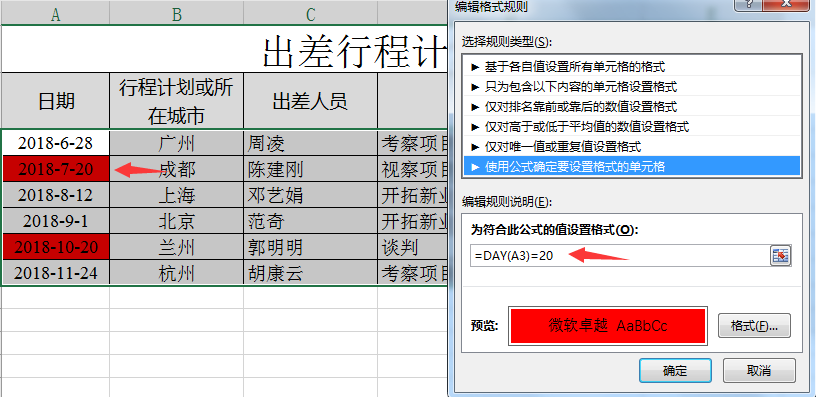Select rule type 基于各自值设置所有单元格的格式

point(631,67)
